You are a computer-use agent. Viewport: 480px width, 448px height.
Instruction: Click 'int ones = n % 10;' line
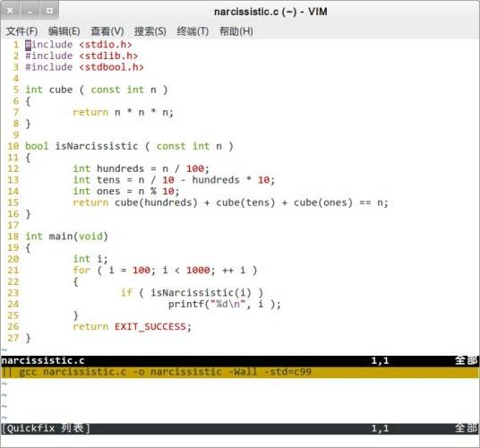coord(126,192)
